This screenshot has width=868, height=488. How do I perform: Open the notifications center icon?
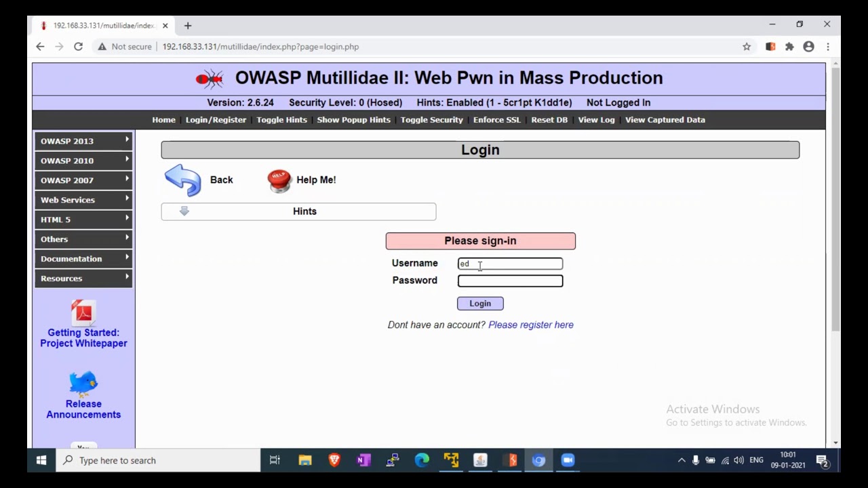tap(823, 461)
